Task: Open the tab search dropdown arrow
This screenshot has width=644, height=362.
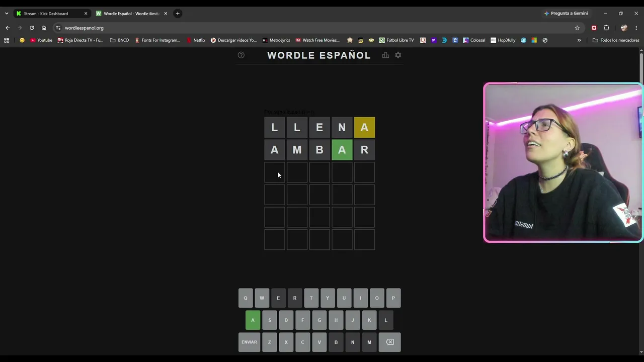Action: coord(7,14)
